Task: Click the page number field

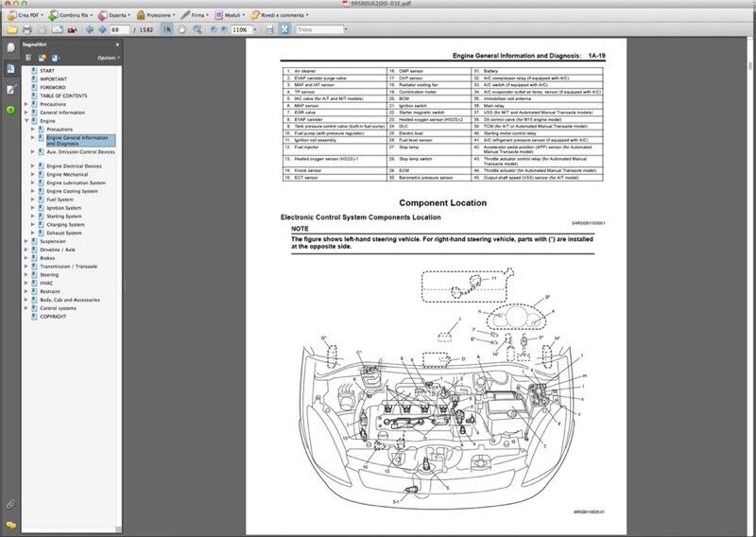Action: coord(119,30)
